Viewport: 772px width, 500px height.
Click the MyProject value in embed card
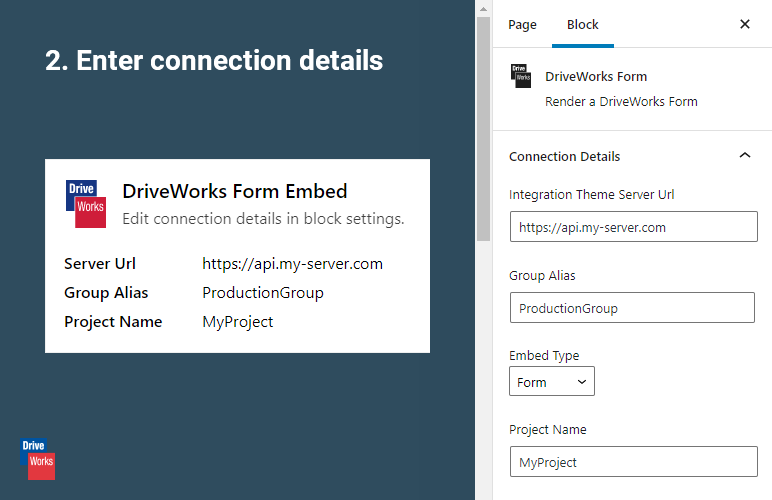(237, 322)
